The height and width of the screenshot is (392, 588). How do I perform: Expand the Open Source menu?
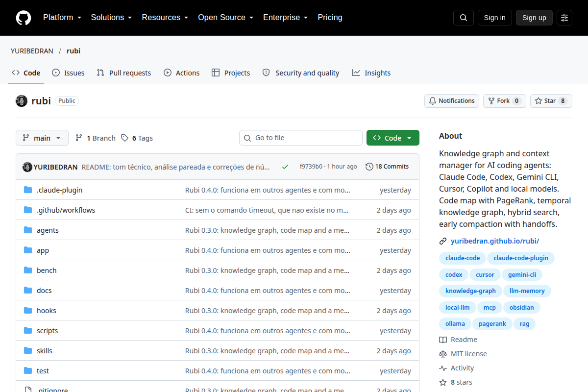click(x=225, y=18)
